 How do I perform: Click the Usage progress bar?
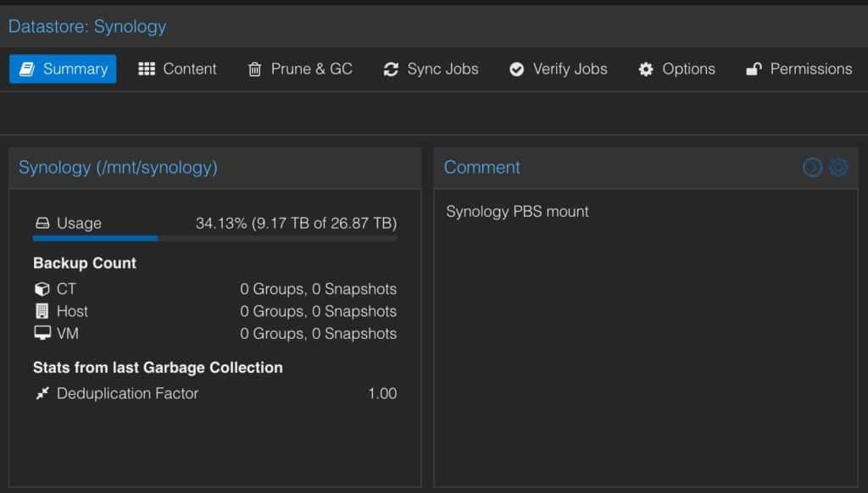point(214,238)
